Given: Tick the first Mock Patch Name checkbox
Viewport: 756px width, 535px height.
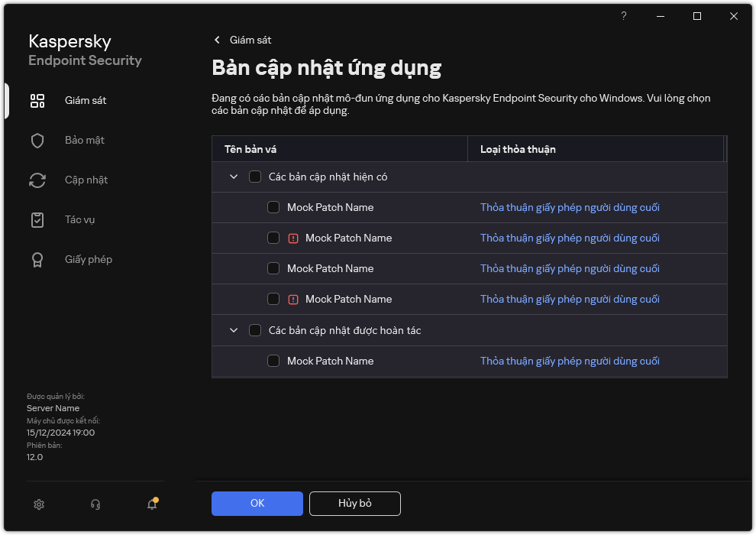Looking at the screenshot, I should tap(273, 208).
